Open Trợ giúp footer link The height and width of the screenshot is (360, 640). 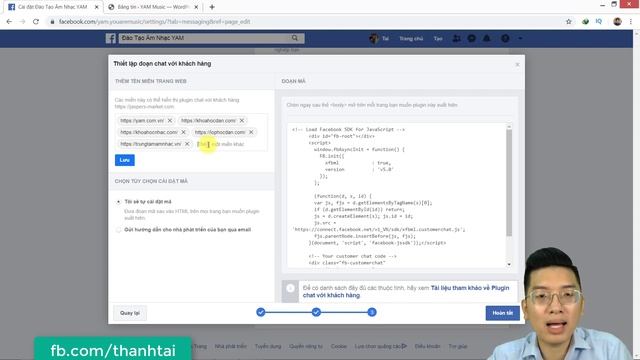(458, 346)
